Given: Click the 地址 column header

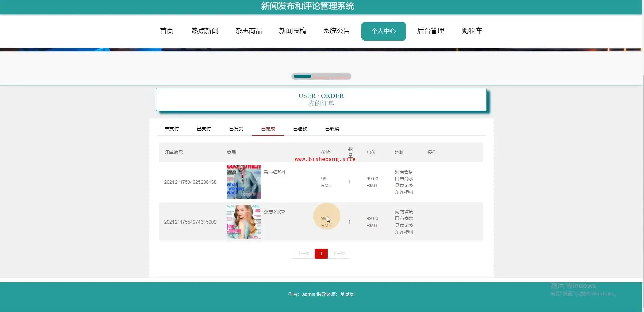Looking at the screenshot, I should (x=399, y=152).
